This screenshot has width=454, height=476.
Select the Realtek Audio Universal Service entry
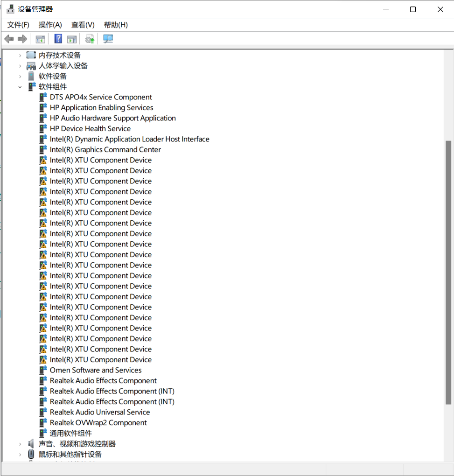pos(99,412)
